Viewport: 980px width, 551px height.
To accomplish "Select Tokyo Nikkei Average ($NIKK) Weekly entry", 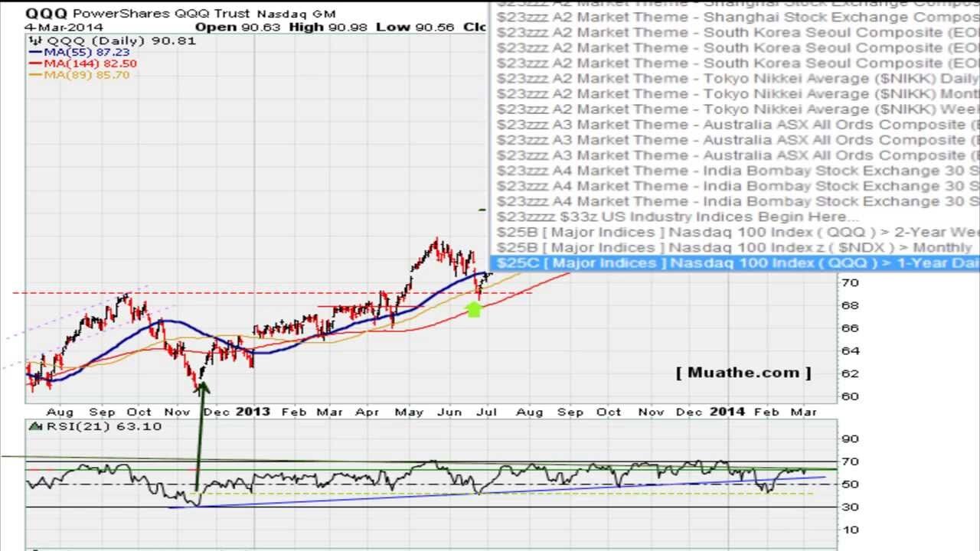I will [x=737, y=109].
